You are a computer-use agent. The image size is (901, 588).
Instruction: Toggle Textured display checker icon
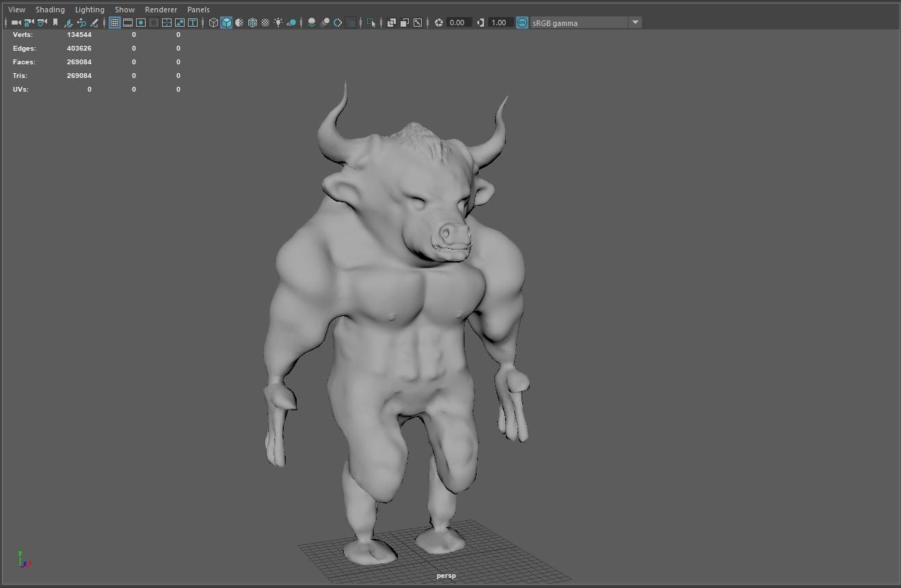coord(265,23)
